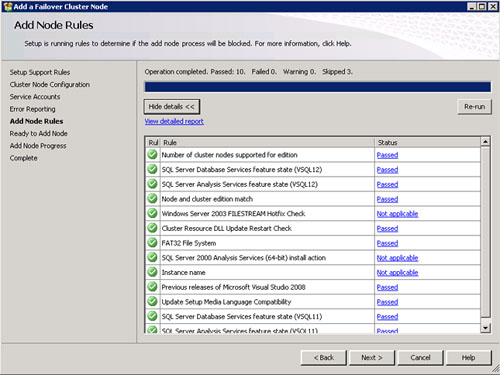This screenshot has height=375, width=500.
Task: Click rule text Node and cluster edition match
Action: click(x=207, y=199)
